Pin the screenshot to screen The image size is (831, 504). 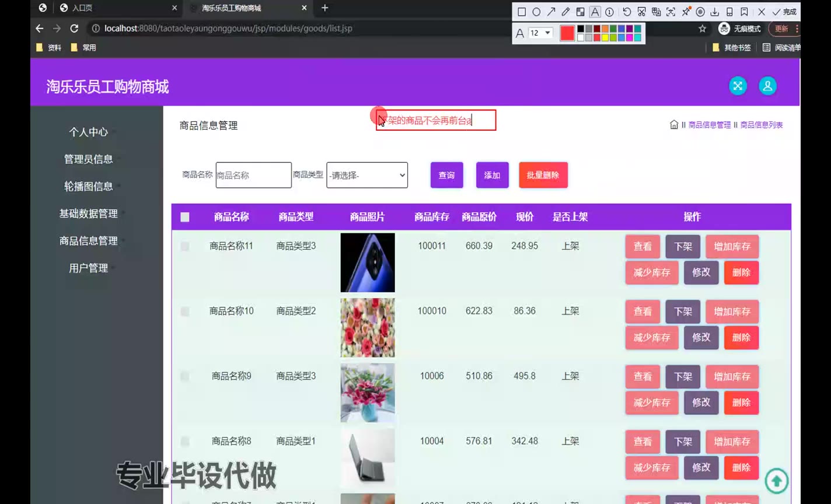pyautogui.click(x=686, y=12)
